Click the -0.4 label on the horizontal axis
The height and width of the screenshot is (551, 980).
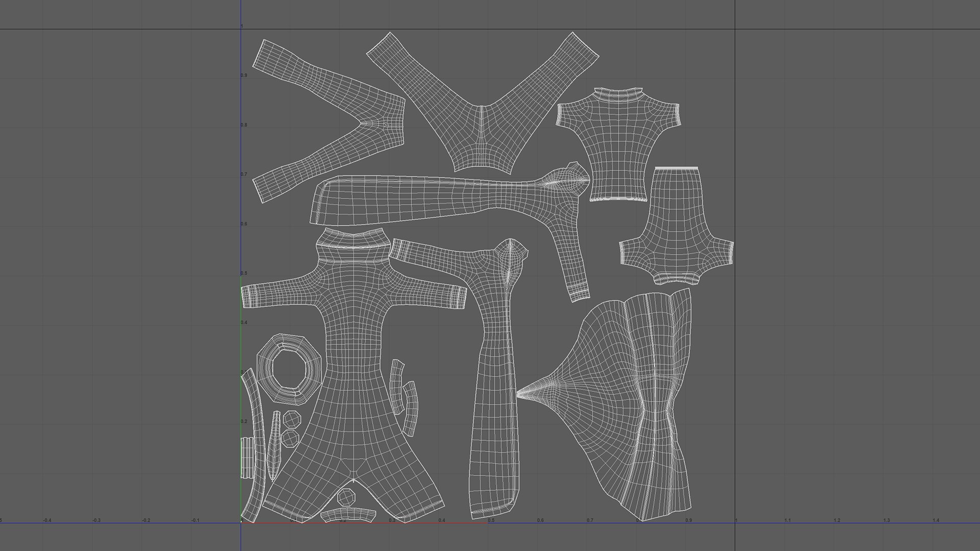pyautogui.click(x=47, y=520)
